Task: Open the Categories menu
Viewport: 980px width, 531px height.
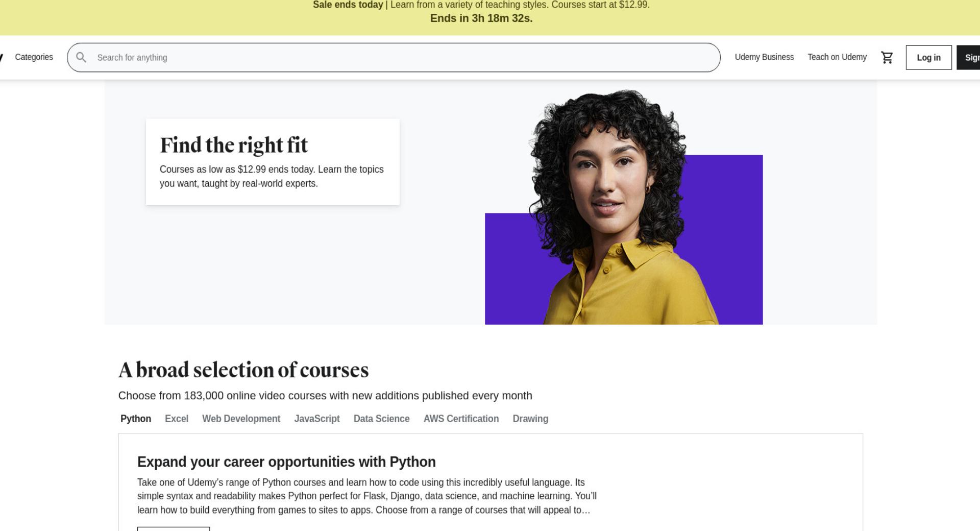Action: tap(34, 57)
